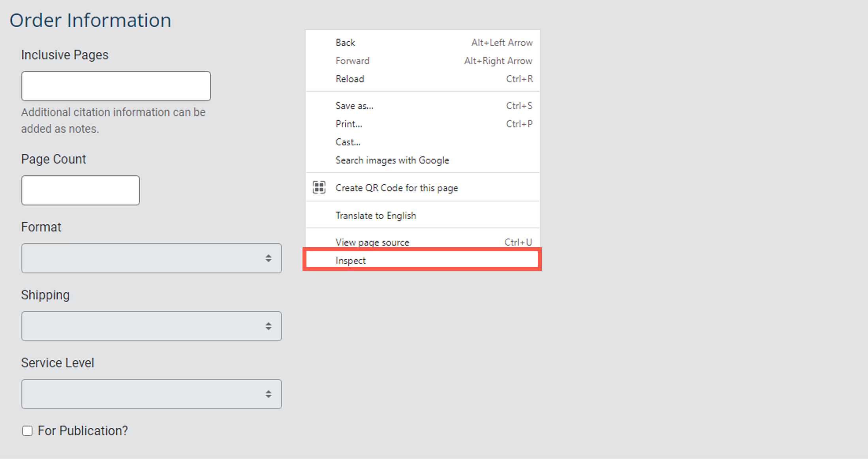Check the For Publication checkbox

(x=27, y=431)
